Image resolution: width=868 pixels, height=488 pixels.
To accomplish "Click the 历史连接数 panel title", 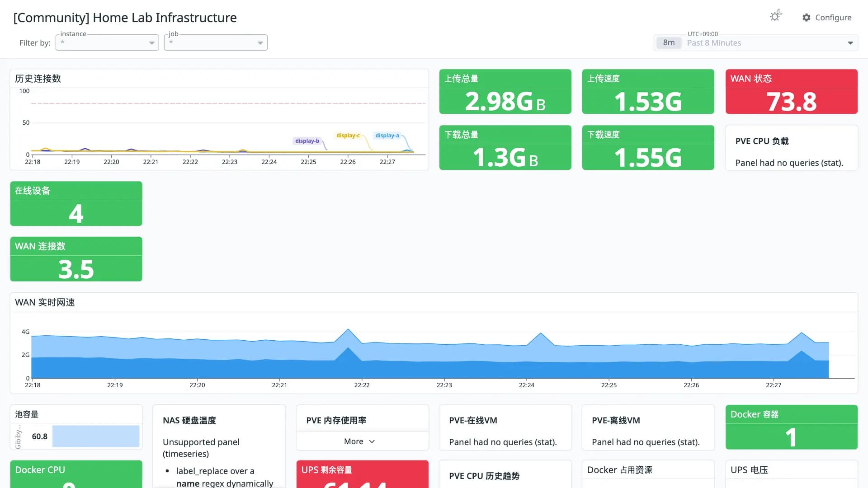I will click(x=38, y=79).
